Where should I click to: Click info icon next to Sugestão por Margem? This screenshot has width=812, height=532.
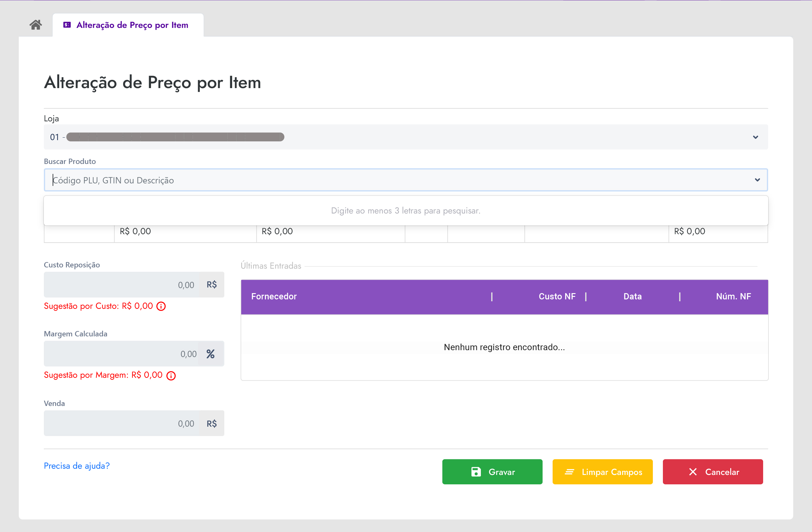pos(171,376)
